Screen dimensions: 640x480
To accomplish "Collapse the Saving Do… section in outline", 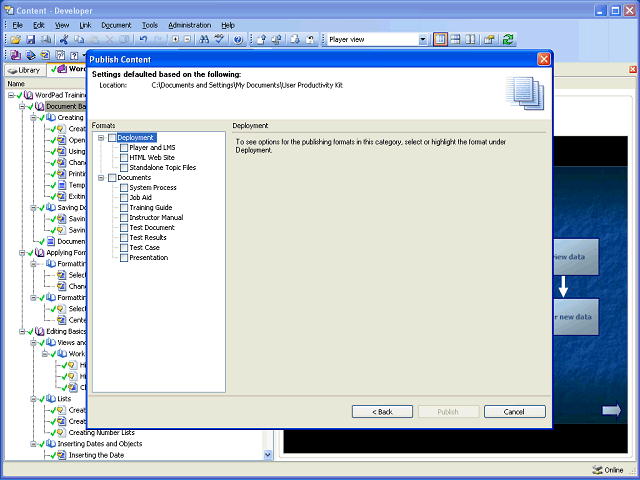I will [x=33, y=208].
